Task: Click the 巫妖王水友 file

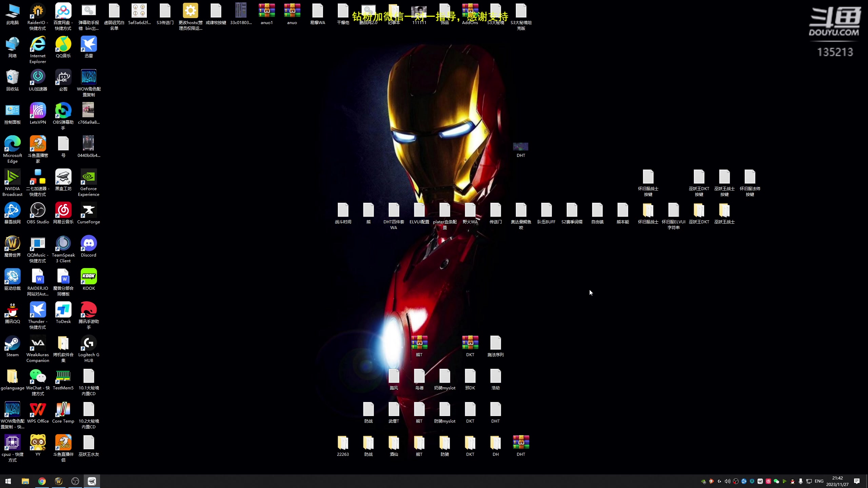Action: [88, 446]
